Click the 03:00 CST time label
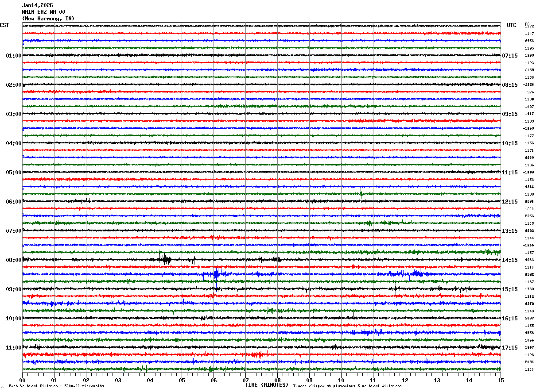Viewport: 536px width, 392px height. (x=14, y=114)
